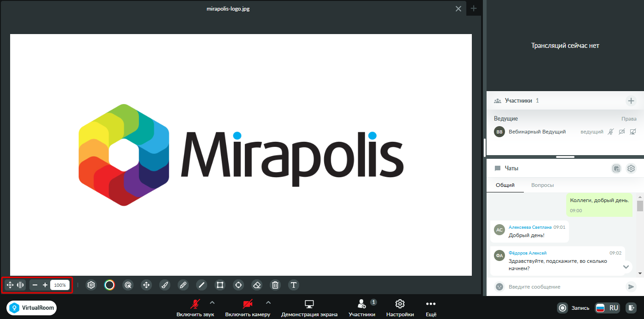
Task: Toggle camera with Включить камеру
Action: [x=248, y=308]
